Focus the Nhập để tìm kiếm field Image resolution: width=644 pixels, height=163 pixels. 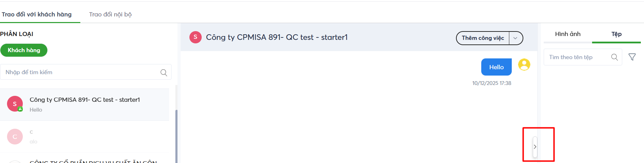point(81,72)
